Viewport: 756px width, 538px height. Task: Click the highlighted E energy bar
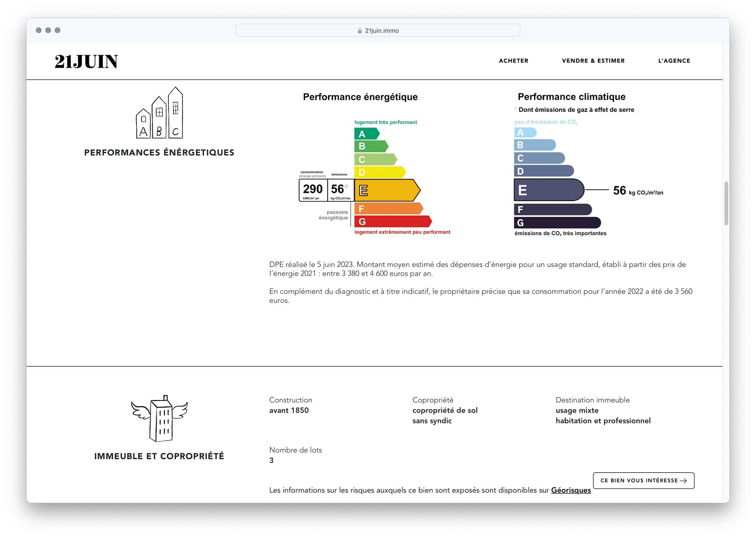click(x=387, y=190)
